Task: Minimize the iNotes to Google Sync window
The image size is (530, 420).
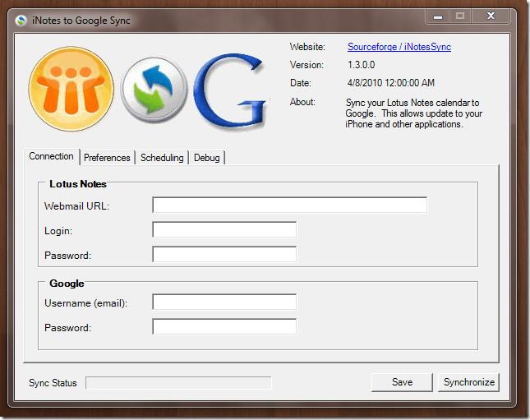Action: click(x=438, y=16)
